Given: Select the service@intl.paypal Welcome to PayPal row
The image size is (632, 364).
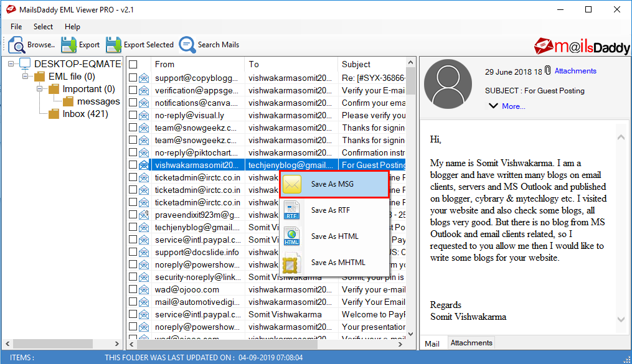Looking at the screenshot, I should pos(267,314).
